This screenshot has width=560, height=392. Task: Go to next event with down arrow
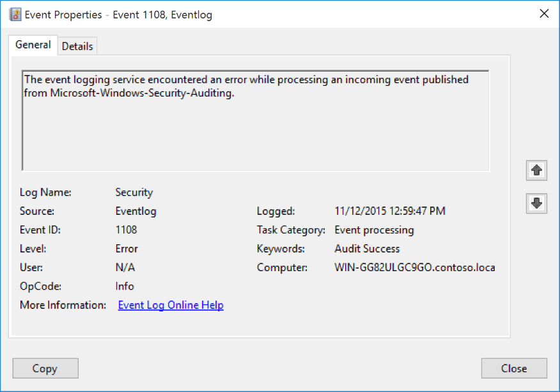(x=536, y=203)
